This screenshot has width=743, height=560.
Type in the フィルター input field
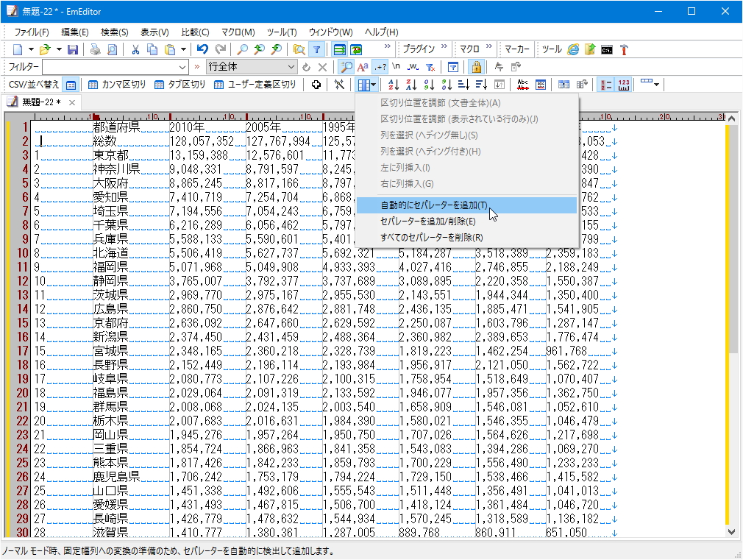pos(110,66)
